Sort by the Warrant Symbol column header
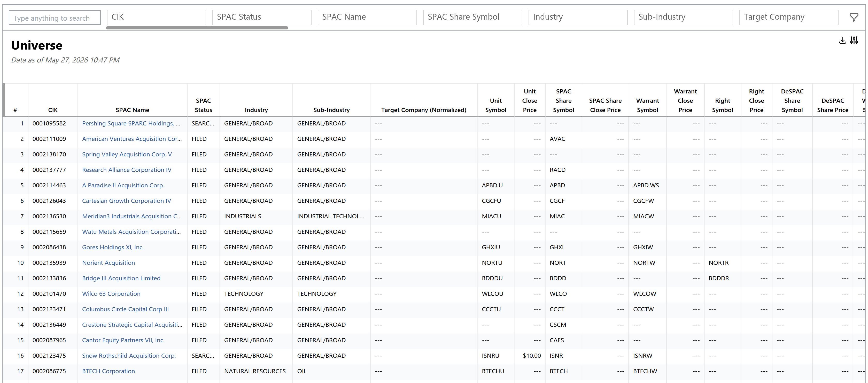 click(x=647, y=105)
